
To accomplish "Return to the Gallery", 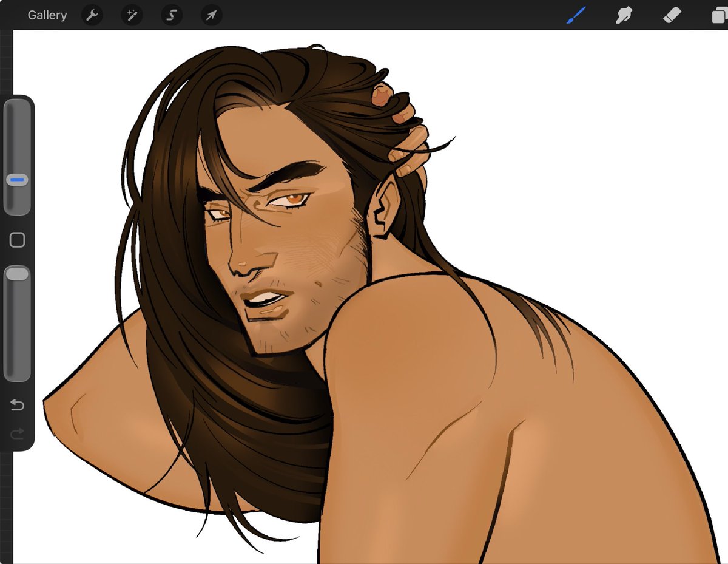I will click(x=47, y=15).
